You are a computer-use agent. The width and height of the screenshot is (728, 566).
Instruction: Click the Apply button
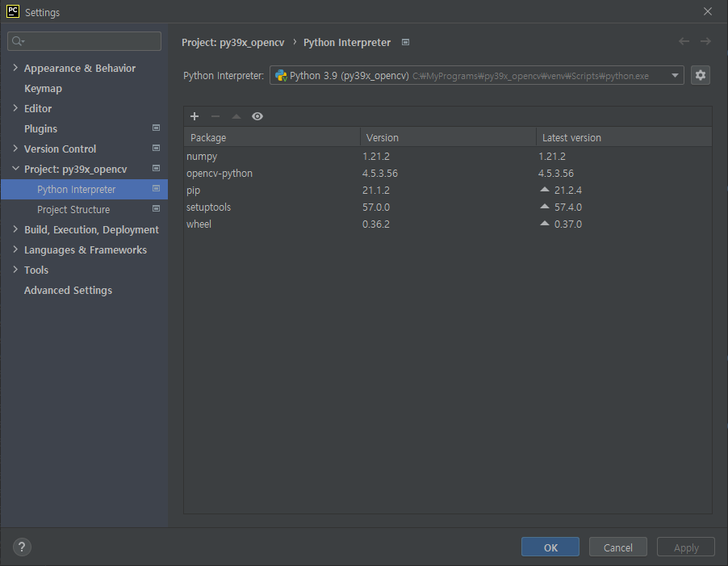point(686,547)
